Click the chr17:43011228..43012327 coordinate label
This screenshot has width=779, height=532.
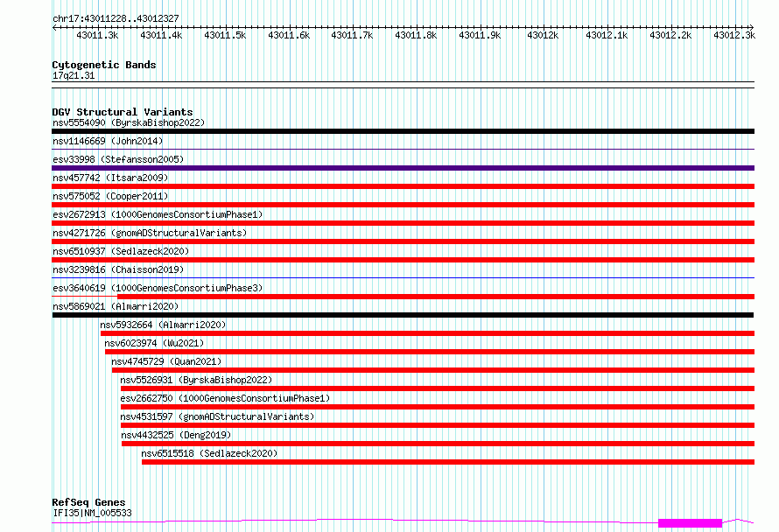coord(116,18)
